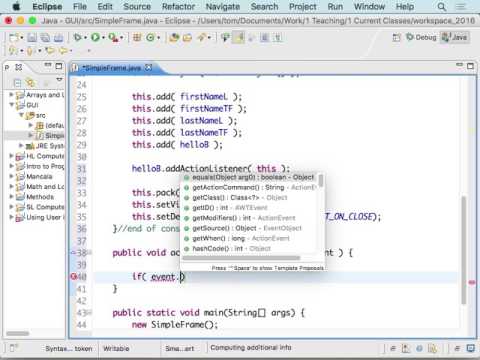Close the SimpleFrame.java editor tab
The width and height of the screenshot is (480, 360).
click(x=149, y=68)
